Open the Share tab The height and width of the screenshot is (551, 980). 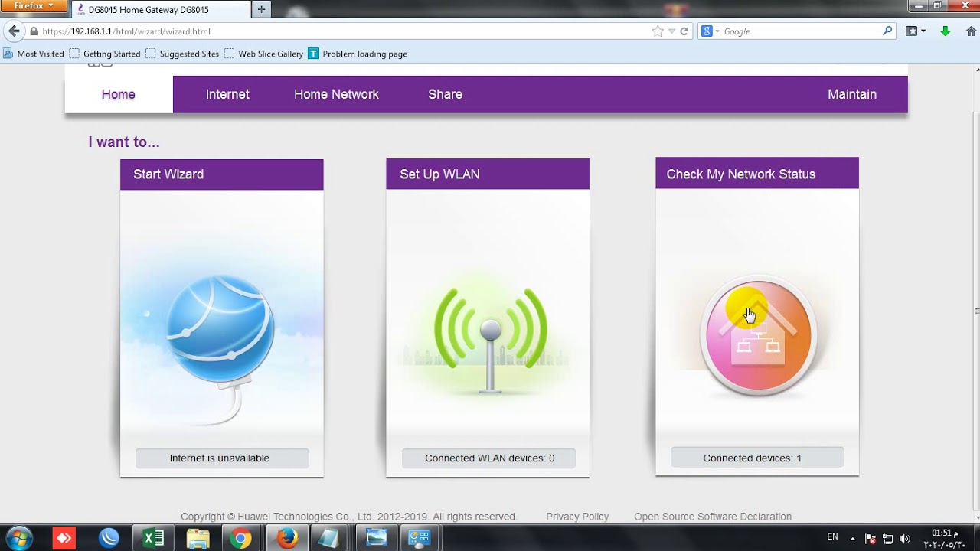coord(445,94)
